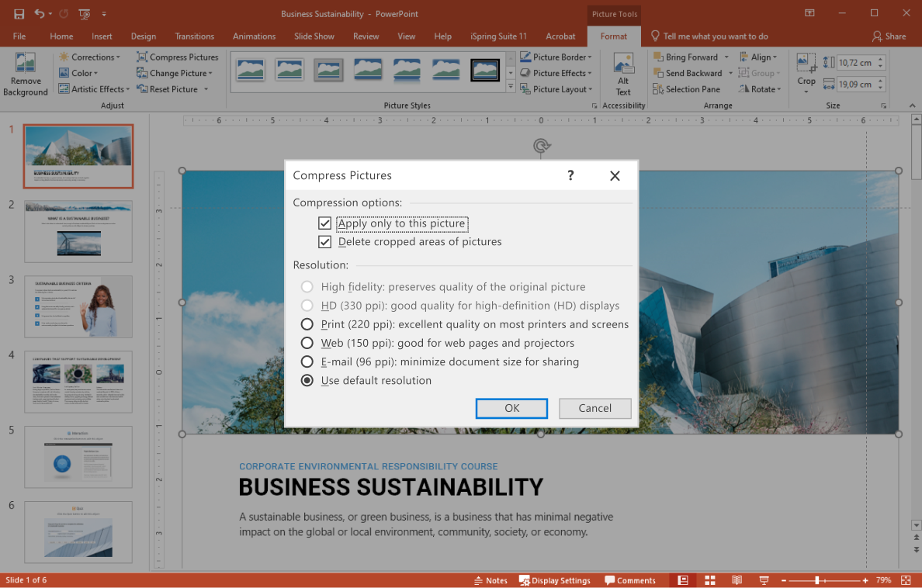Image resolution: width=922 pixels, height=588 pixels.
Task: Click Cancel in Compress Pictures dialog
Action: click(x=595, y=408)
